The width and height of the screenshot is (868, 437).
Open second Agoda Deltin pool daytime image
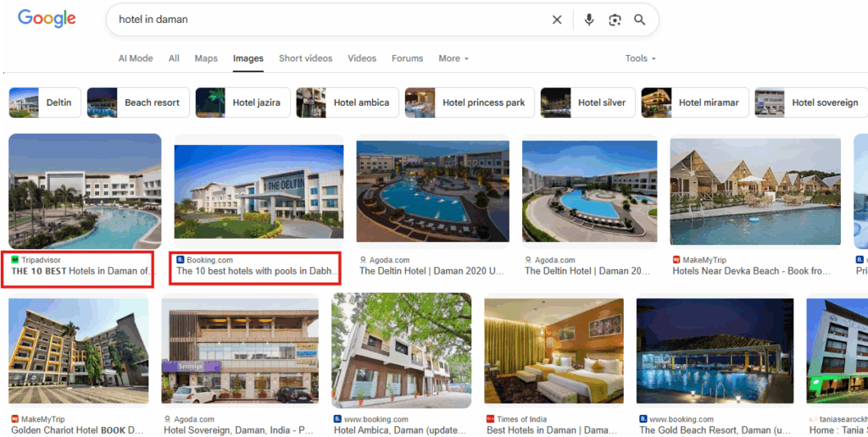pos(590,191)
